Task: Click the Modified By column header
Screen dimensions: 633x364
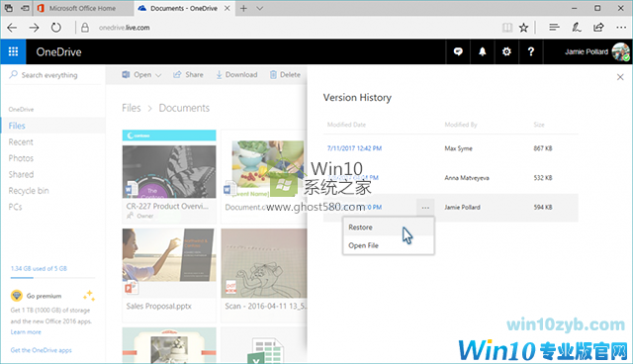Action: tap(461, 125)
